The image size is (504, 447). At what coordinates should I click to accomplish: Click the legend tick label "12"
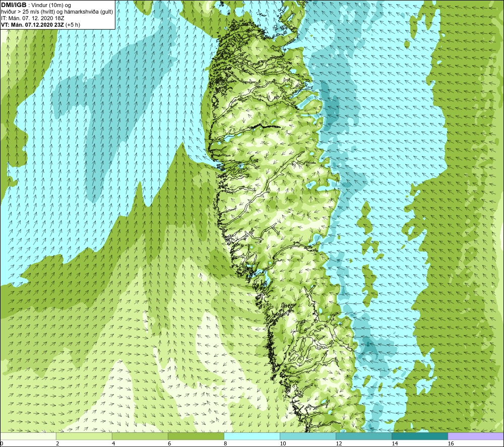click(x=339, y=443)
